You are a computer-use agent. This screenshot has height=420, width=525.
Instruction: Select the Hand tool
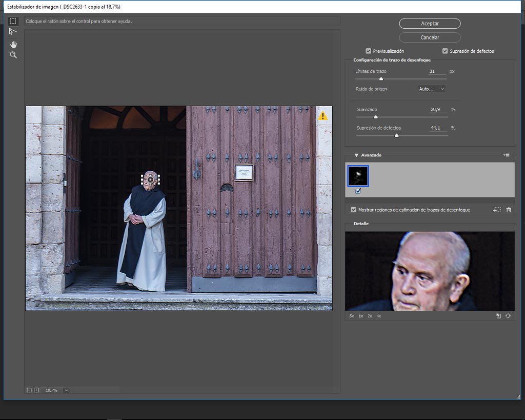(x=13, y=45)
